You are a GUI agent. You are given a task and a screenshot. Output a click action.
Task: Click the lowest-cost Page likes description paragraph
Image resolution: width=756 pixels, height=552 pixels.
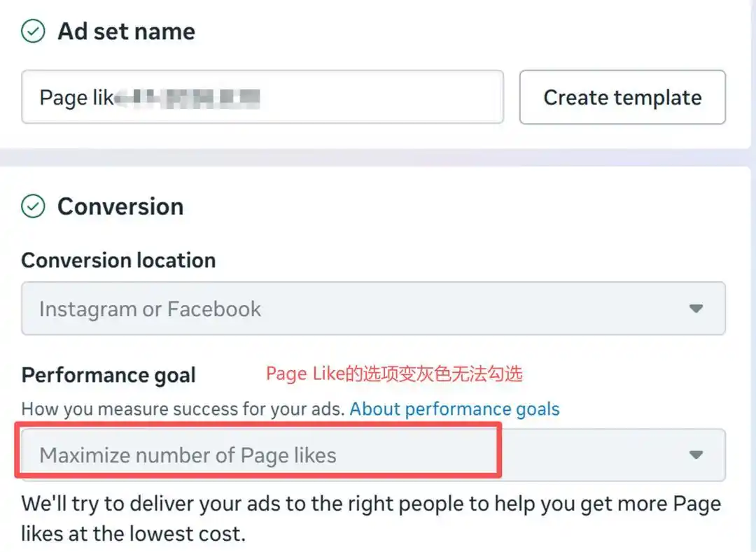371,518
